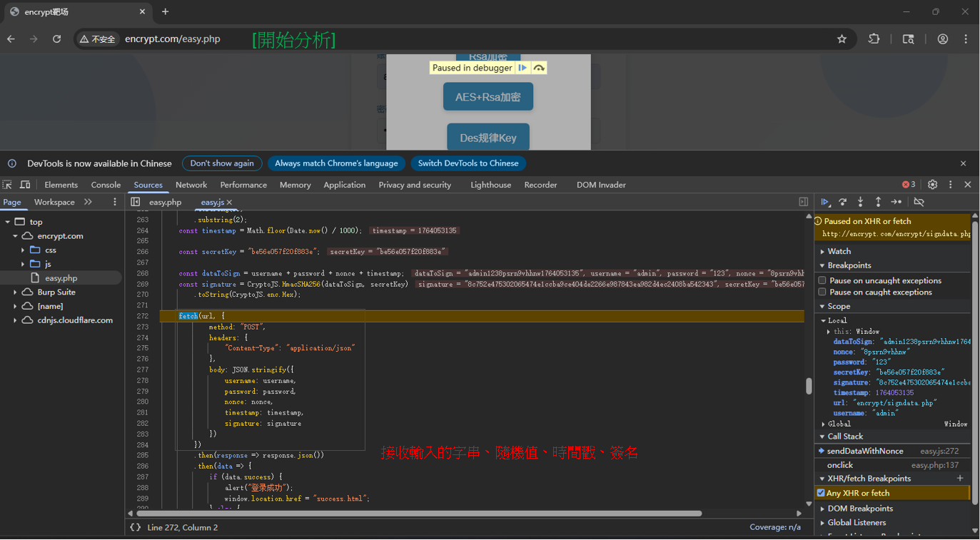Open the DOM Invader tab
The height and width of the screenshot is (540, 980).
[x=601, y=185]
